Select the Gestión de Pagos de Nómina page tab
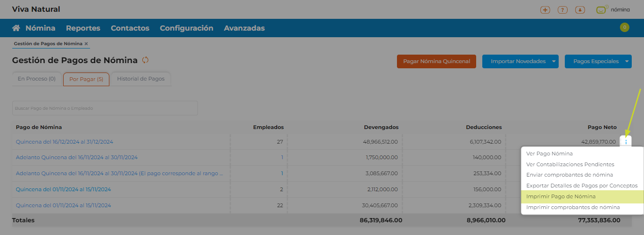This screenshot has height=235, width=644. point(48,43)
